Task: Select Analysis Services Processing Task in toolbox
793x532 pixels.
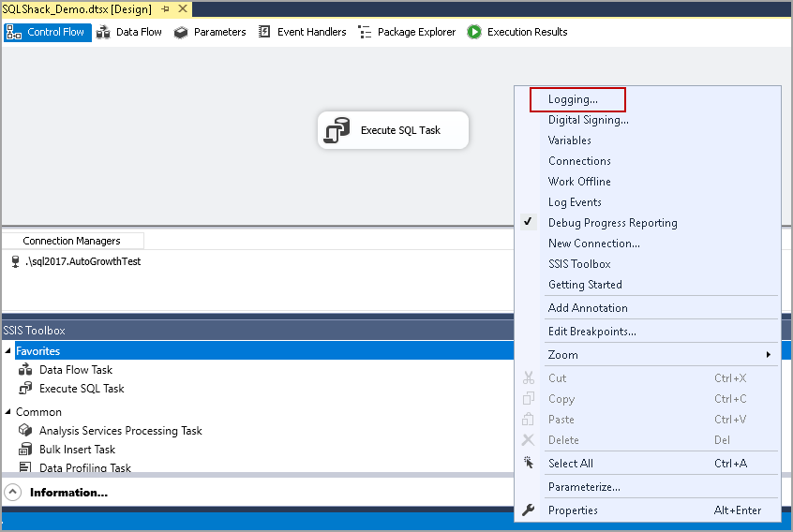Action: click(120, 431)
